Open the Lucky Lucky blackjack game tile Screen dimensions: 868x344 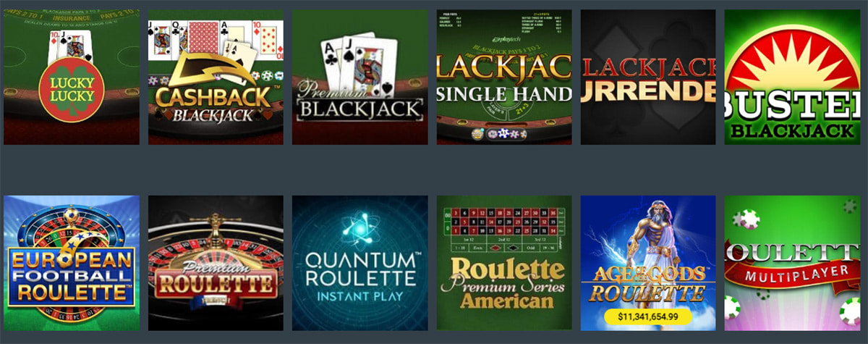(72, 77)
